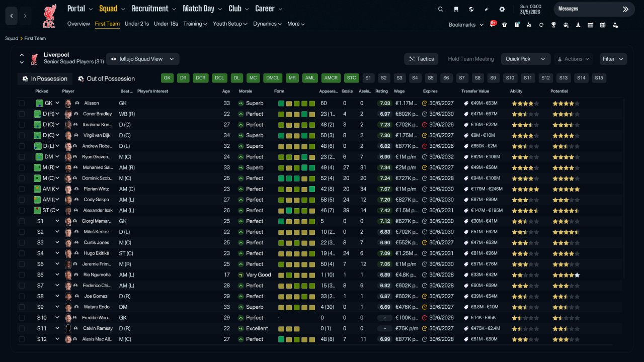Image resolution: width=644 pixels, height=362 pixels.
Task: Check the box next to Alexander Isak
Action: pyautogui.click(x=22, y=211)
